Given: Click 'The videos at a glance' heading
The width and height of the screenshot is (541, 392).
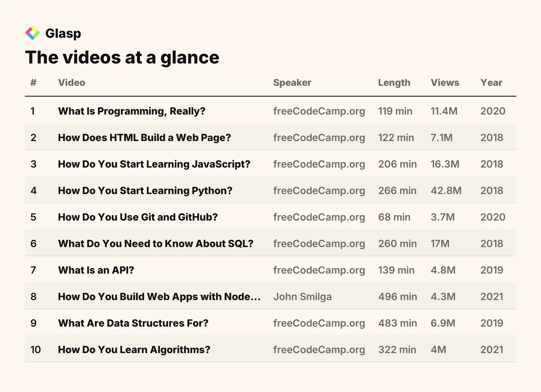Looking at the screenshot, I should 122,57.
